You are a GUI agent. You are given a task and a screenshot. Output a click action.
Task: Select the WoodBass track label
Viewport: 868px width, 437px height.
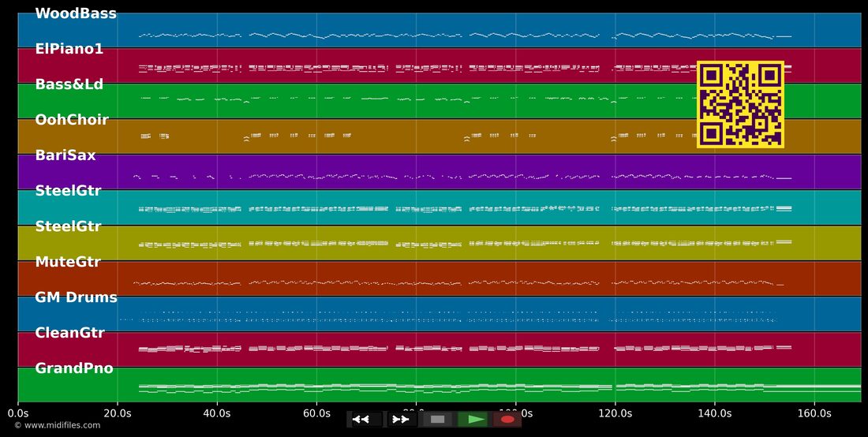[x=76, y=14]
